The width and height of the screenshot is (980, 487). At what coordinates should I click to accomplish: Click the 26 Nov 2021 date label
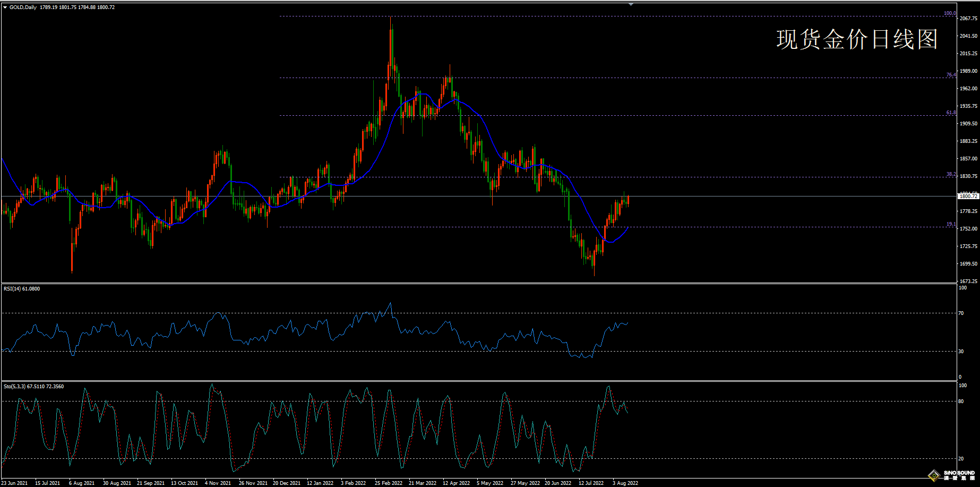coord(253,483)
